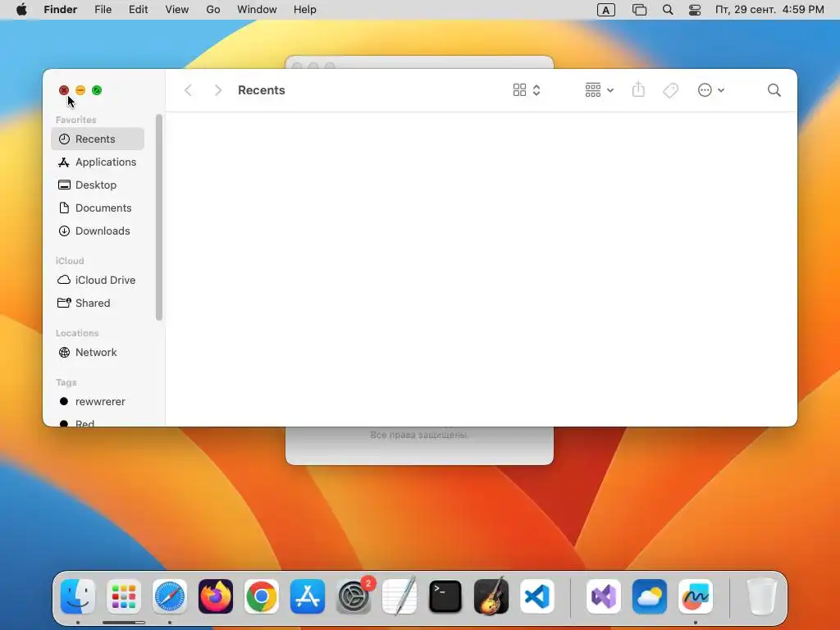Open the Apple menu

coord(22,10)
